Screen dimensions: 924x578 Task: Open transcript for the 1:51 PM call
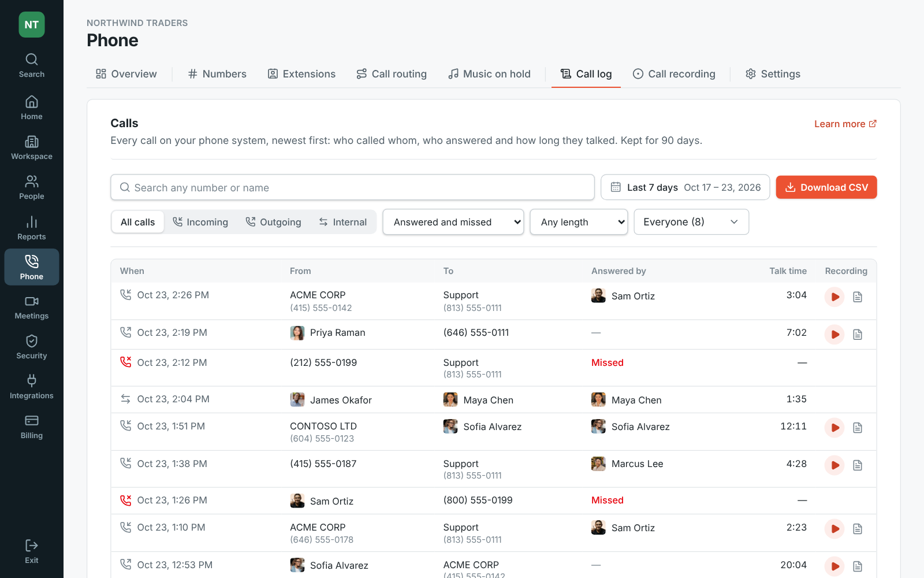coord(858,428)
